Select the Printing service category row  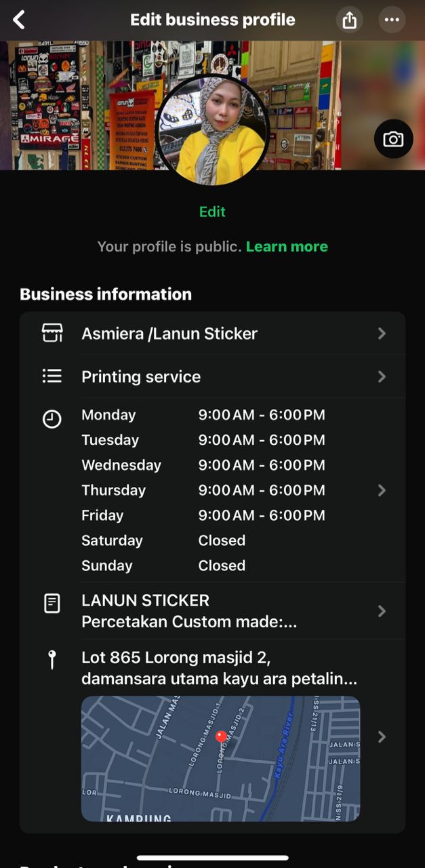[x=141, y=377]
